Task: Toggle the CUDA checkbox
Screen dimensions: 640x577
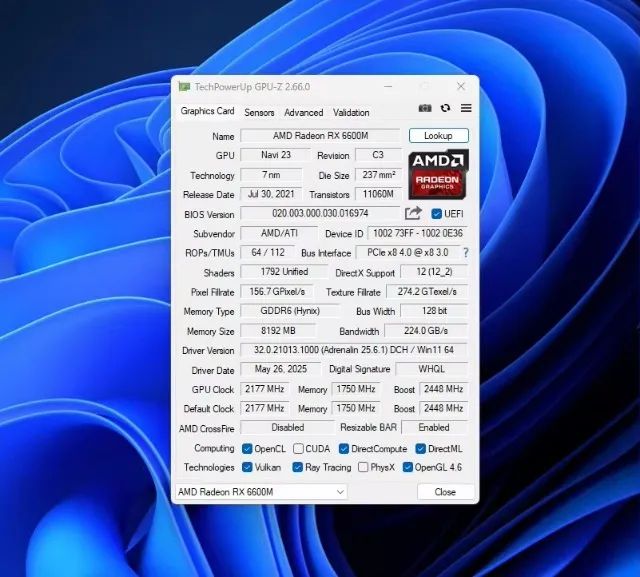Action: (x=298, y=449)
